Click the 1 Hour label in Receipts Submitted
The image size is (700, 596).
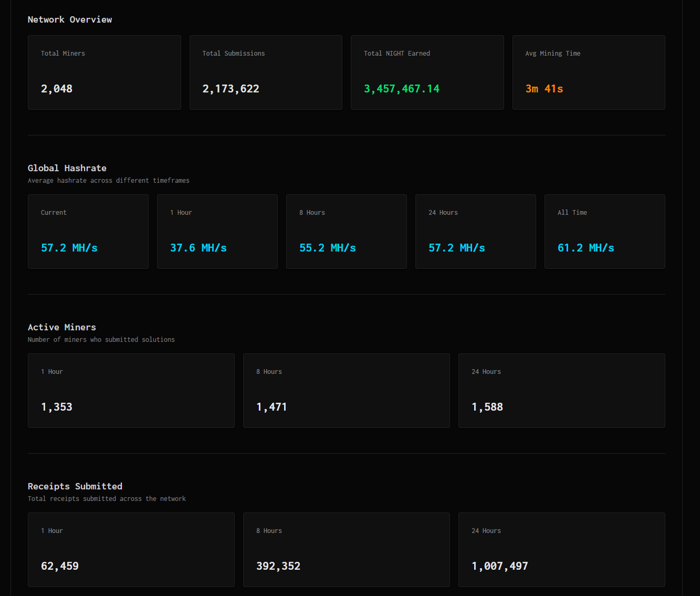coord(52,531)
